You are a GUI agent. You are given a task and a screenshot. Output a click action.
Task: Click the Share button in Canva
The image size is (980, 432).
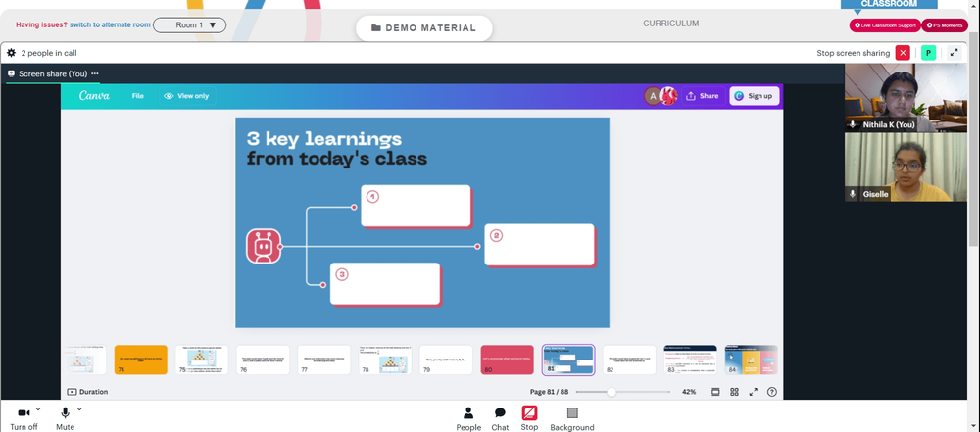tap(703, 96)
